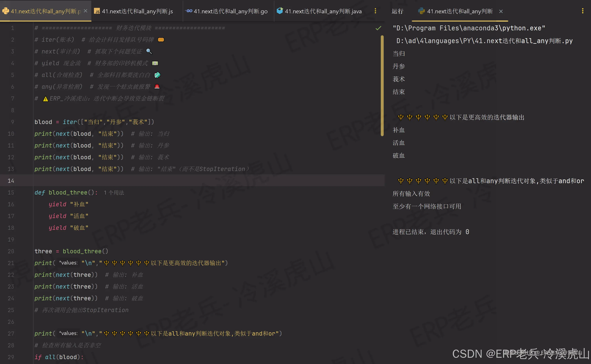Image resolution: width=591 pixels, height=364 pixels.
Task: Click the Java file icon on tab
Action: (x=280, y=11)
